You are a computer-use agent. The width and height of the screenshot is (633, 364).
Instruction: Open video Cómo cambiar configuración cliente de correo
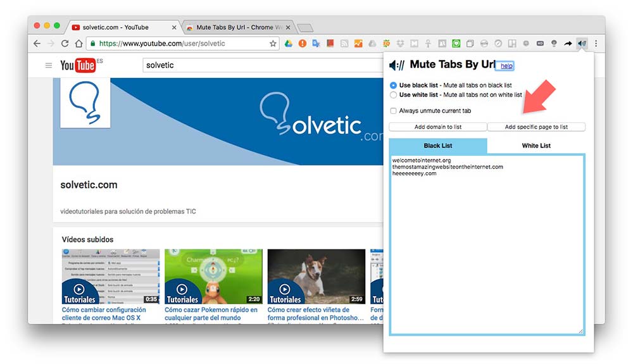click(x=104, y=313)
